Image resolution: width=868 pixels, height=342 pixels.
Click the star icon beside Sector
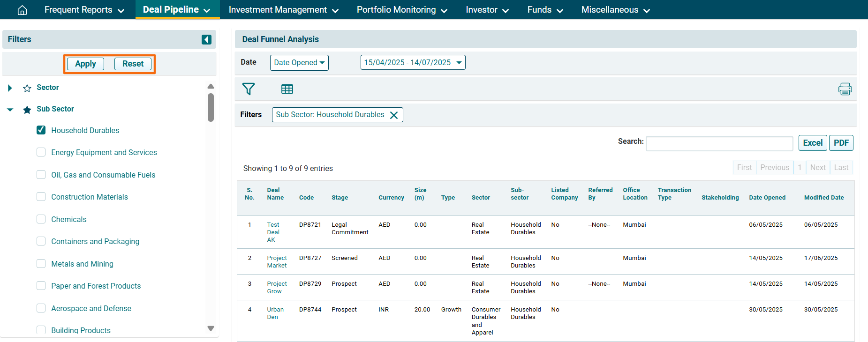point(27,88)
